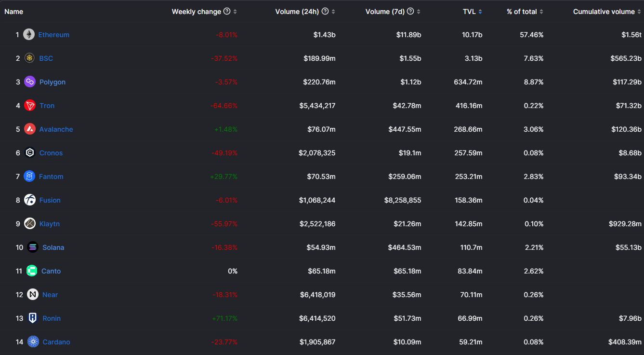Click the Cronos chain logo icon
The image size is (644, 355).
(x=30, y=153)
